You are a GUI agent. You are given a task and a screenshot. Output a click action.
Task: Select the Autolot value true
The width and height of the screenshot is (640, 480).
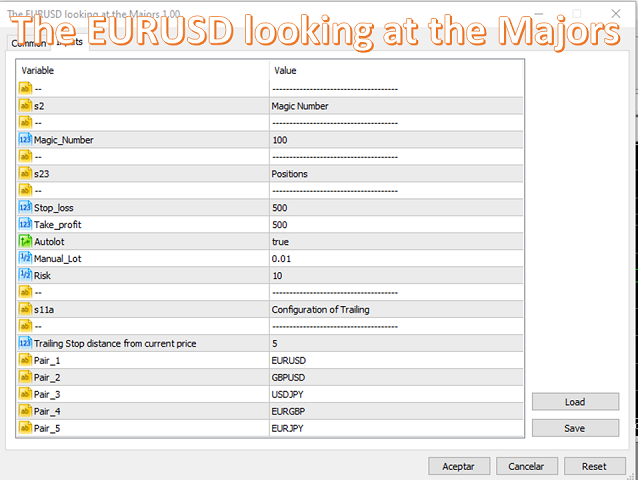(x=280, y=242)
